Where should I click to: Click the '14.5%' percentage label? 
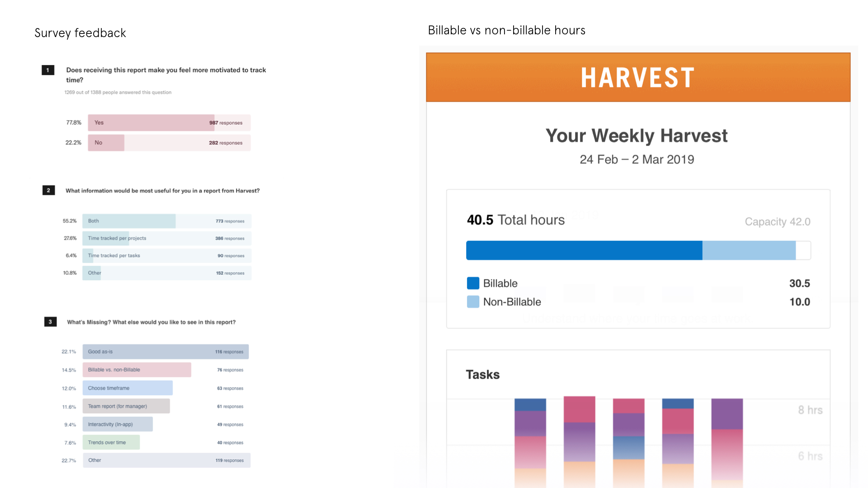tap(69, 370)
